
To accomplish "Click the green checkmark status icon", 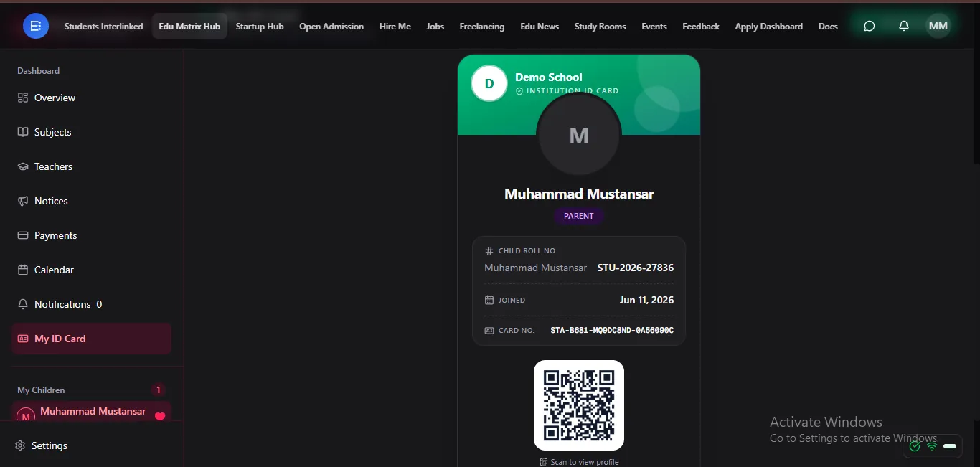I will coord(915,446).
